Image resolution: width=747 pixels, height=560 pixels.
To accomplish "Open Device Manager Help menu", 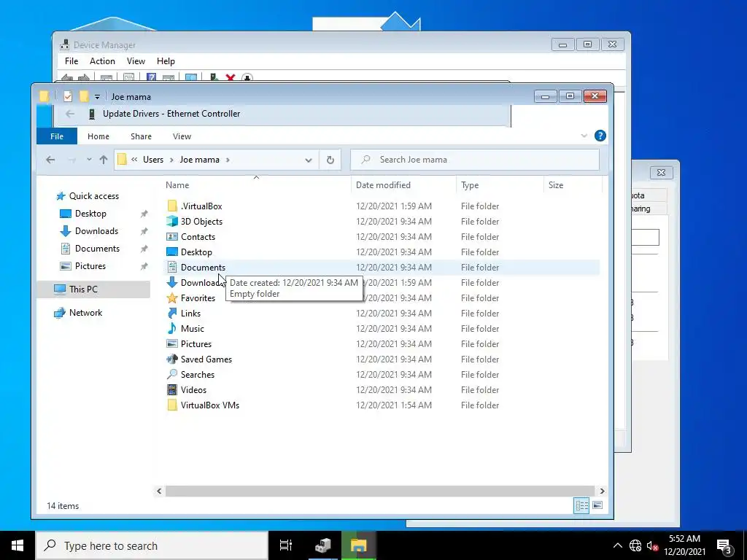I will coord(166,61).
